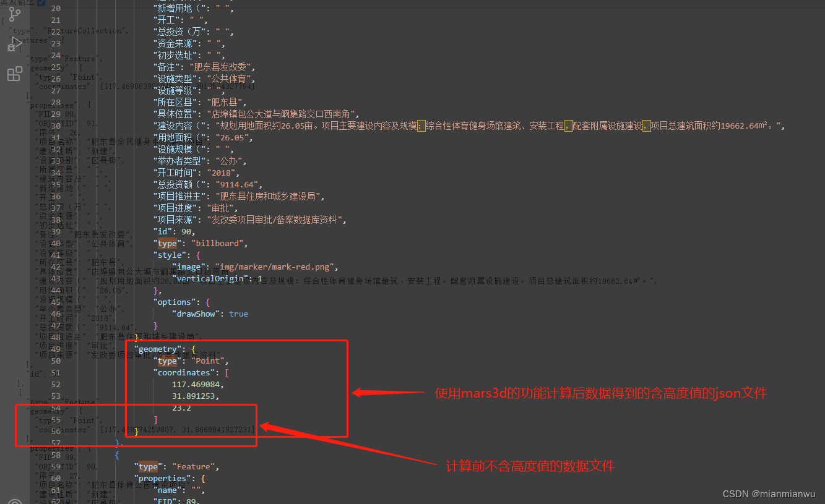The width and height of the screenshot is (825, 504).
Task: Click the "新增用地（" key on line 20
Action: pos(181,8)
